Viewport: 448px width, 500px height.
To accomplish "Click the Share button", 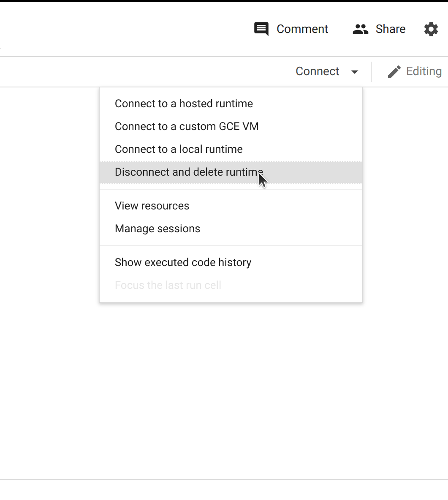I will (x=390, y=29).
